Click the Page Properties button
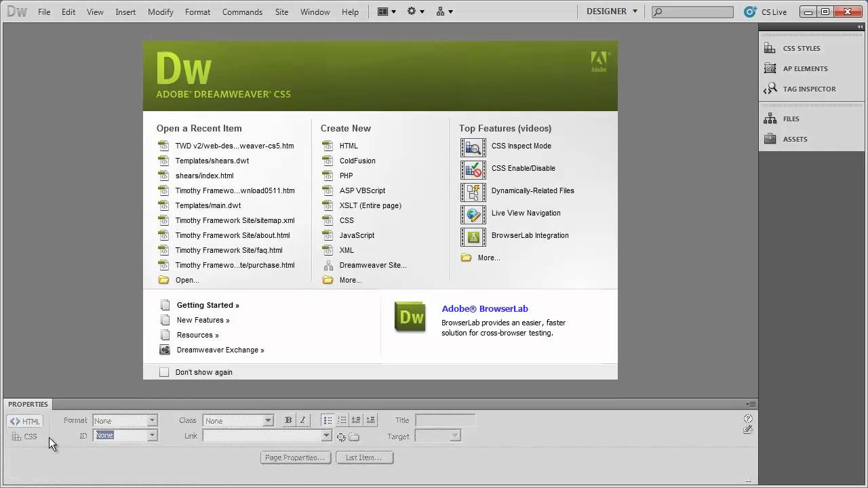The image size is (868, 488). point(296,457)
